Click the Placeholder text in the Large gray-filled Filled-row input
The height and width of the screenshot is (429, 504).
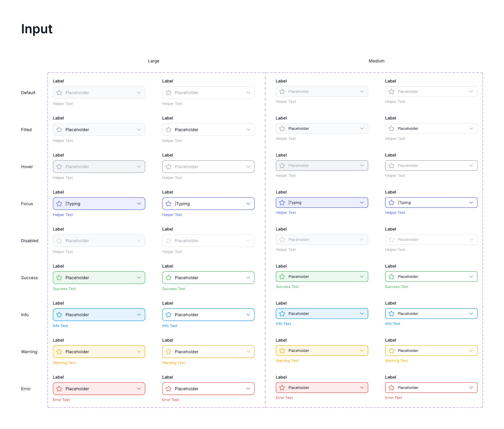[77, 130]
